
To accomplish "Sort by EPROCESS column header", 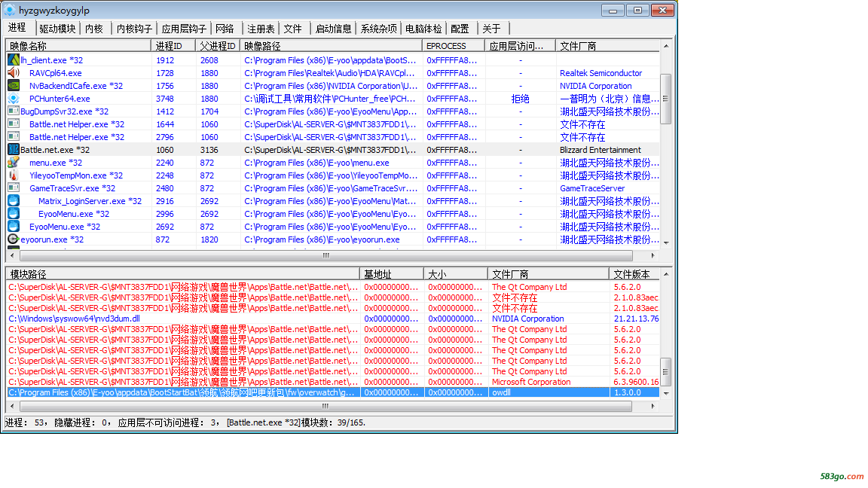I will [x=454, y=46].
